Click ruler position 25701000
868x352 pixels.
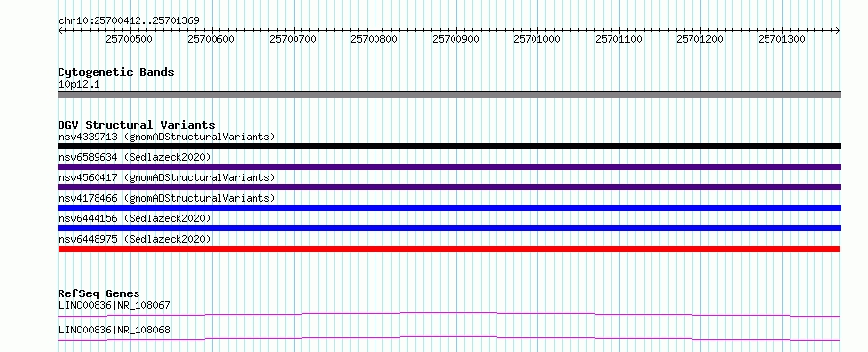tap(537, 39)
